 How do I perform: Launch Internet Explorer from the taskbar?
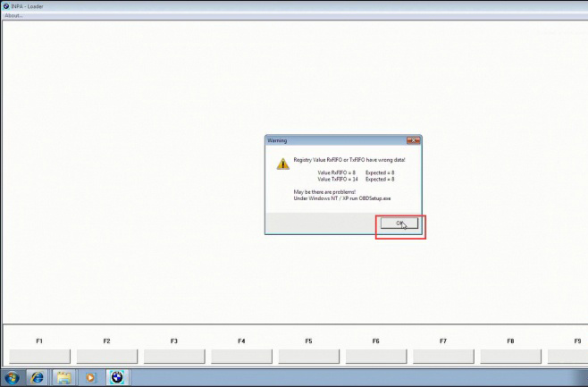point(37,377)
